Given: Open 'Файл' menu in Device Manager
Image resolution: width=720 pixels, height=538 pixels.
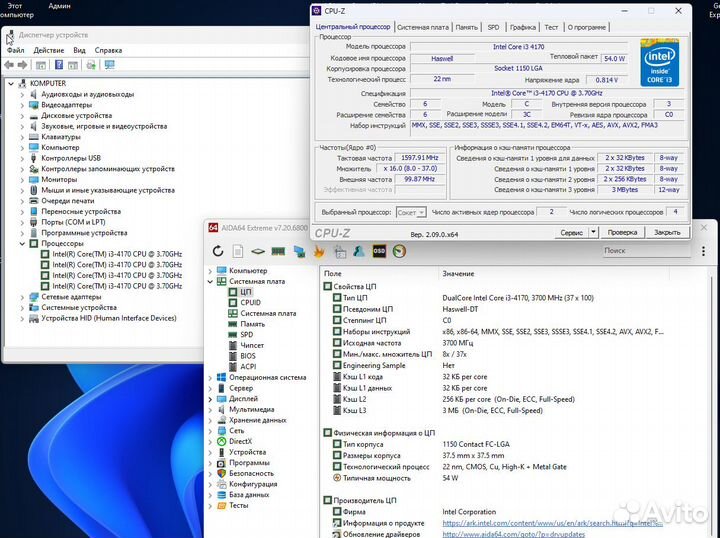Looking at the screenshot, I should (15, 50).
